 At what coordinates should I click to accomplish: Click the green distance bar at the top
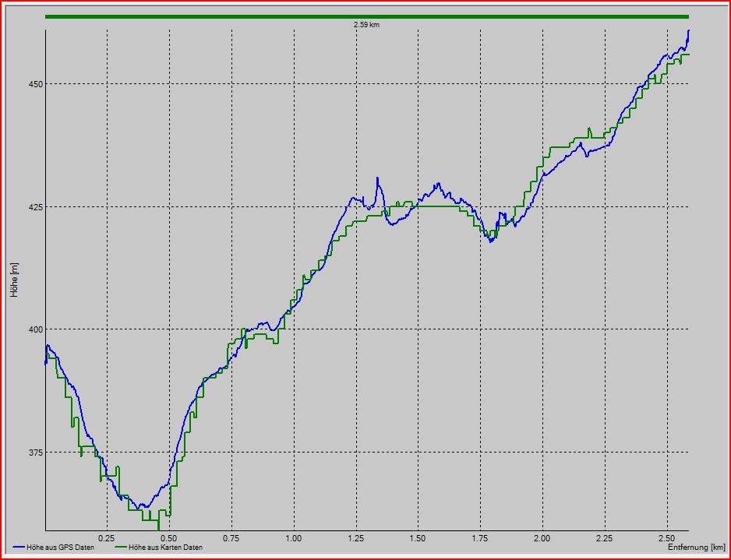pyautogui.click(x=366, y=16)
